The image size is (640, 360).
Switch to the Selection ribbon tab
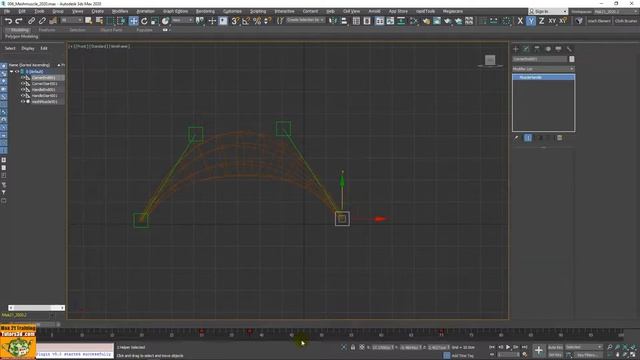point(78,30)
